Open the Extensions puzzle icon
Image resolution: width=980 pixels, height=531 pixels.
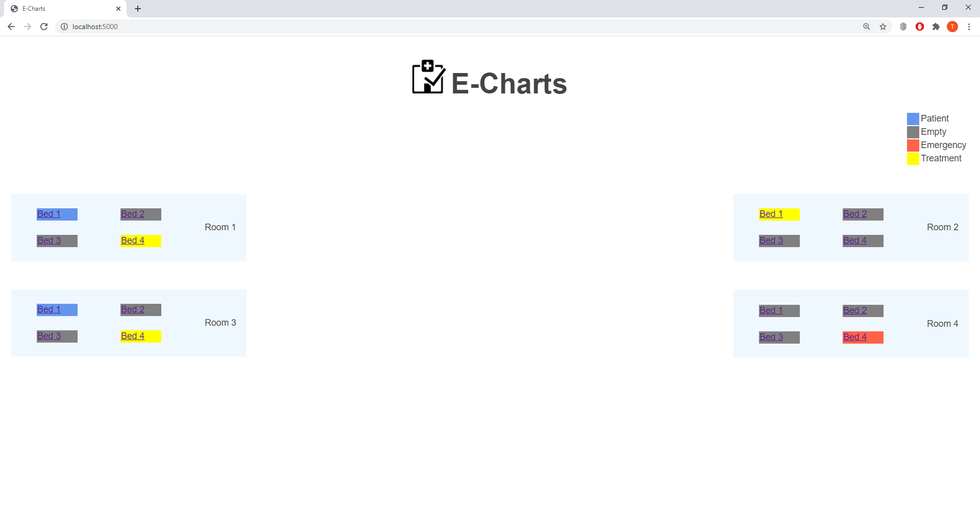point(936,27)
